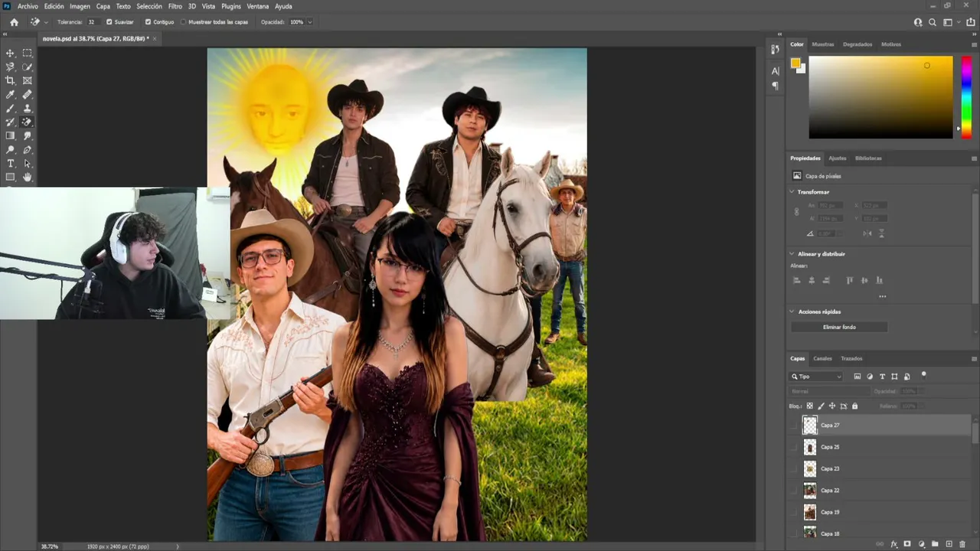Select the Rectangle shape tool
The height and width of the screenshot is (551, 980).
(10, 177)
